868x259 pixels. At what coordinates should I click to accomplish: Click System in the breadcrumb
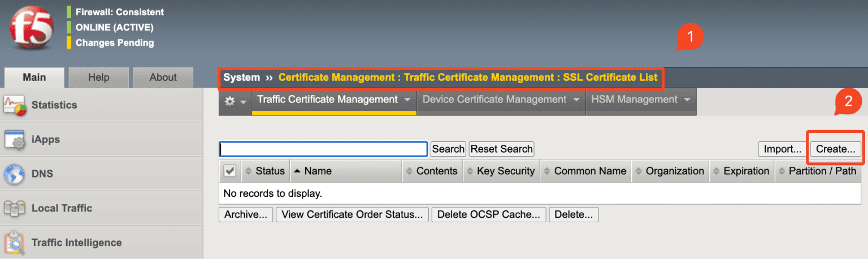[242, 77]
